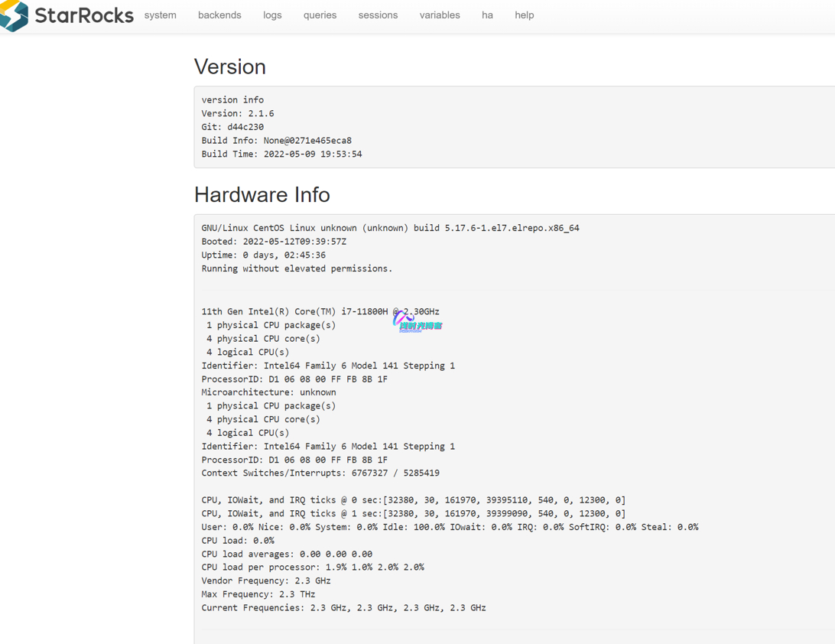Click the Git: d44c230 line
This screenshot has width=835, height=644.
[x=232, y=127]
